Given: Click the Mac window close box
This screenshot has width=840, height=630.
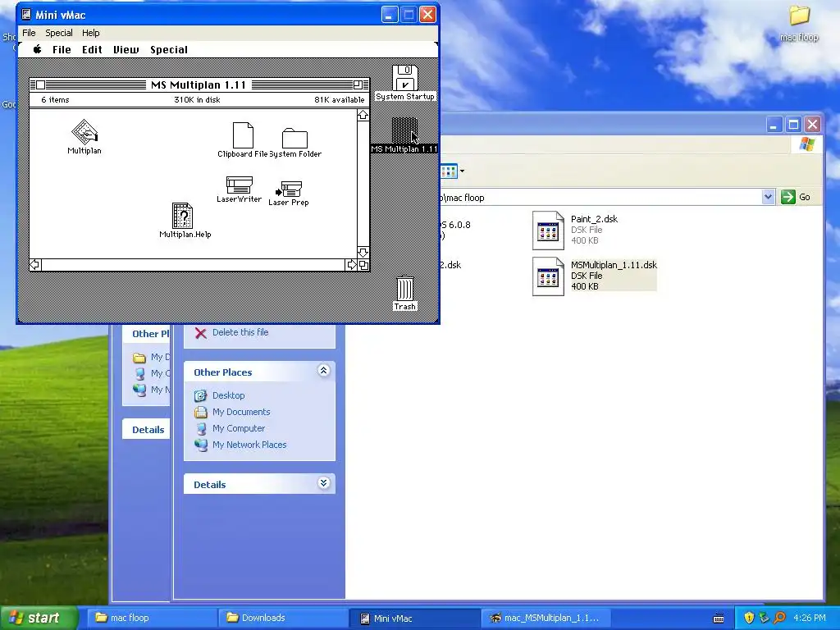Looking at the screenshot, I should tap(40, 84).
